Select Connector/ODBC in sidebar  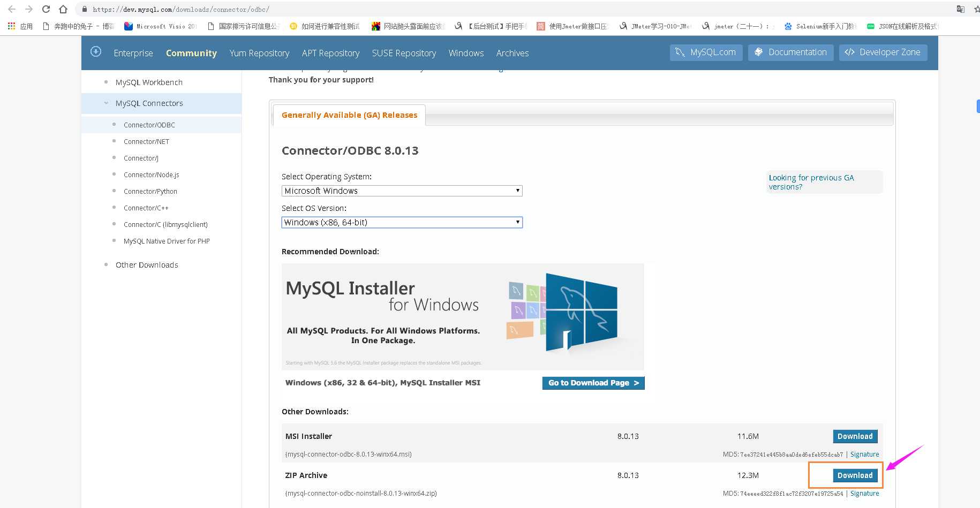point(149,125)
